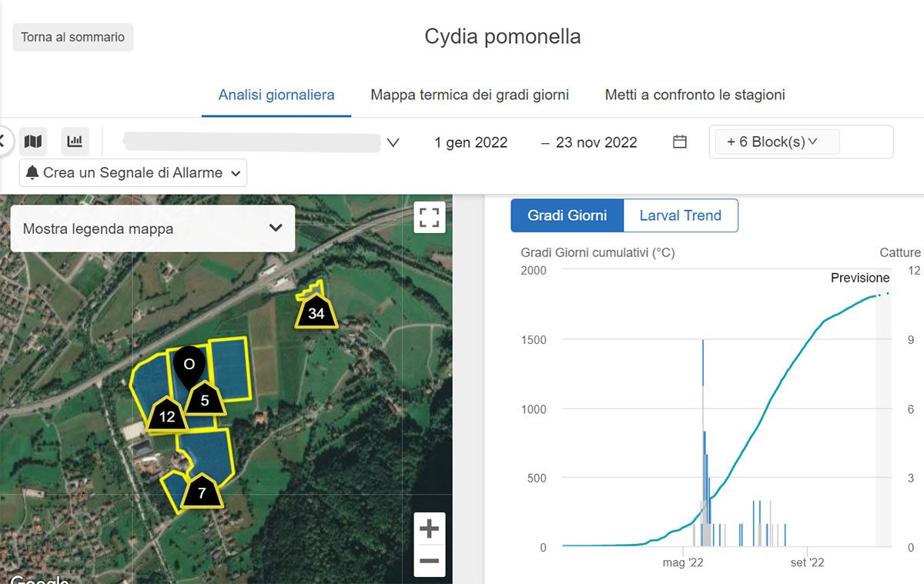Open the calendar icon beside the date range

(x=679, y=142)
